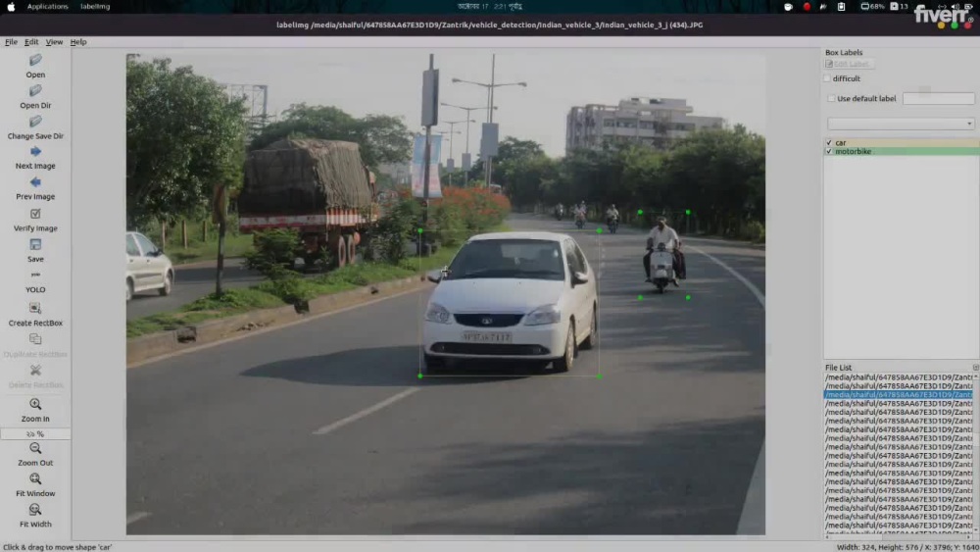Select the highlighted file in File List
This screenshot has height=552, width=980.
[x=898, y=394]
